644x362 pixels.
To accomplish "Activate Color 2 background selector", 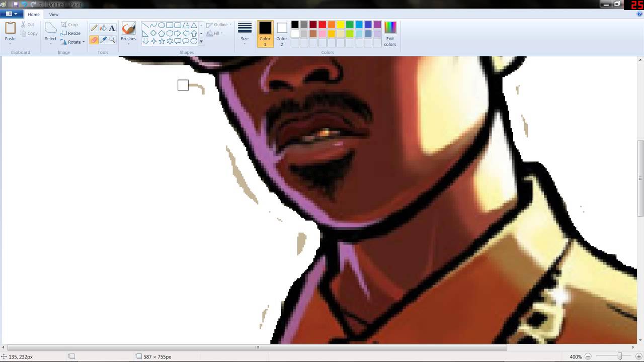I will 282,34.
